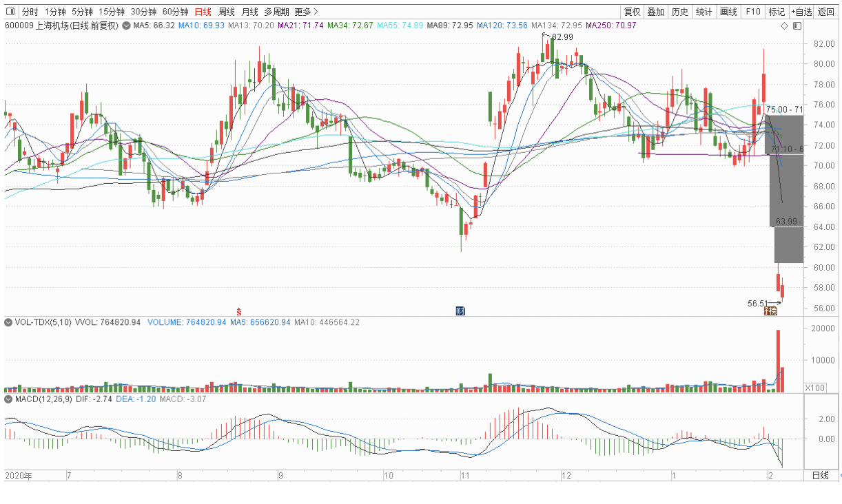Toggle the 复权 price adjustment
Image resolution: width=842 pixels, height=504 pixels.
(632, 12)
